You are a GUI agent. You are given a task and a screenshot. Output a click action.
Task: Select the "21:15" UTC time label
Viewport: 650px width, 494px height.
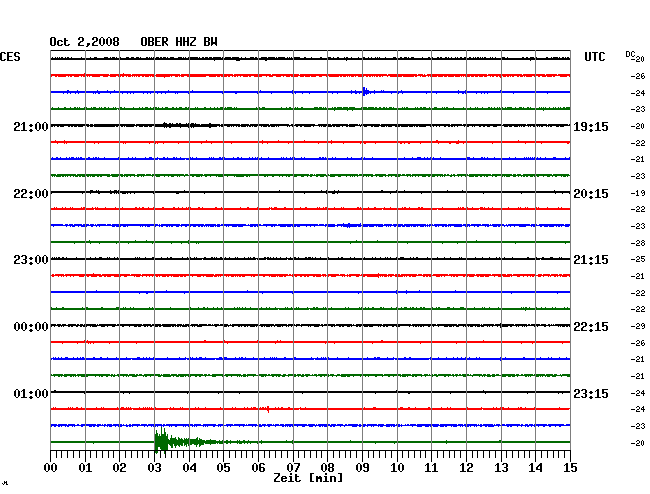coord(591,260)
